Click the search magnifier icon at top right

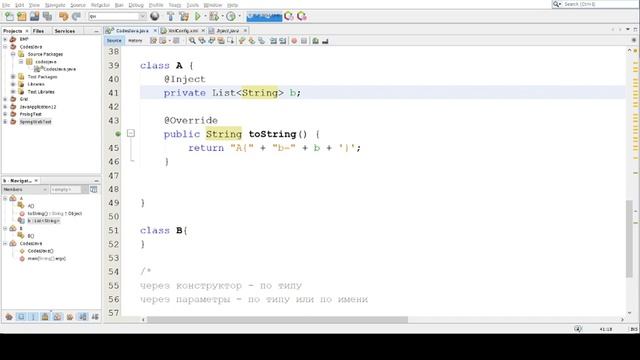click(557, 4)
